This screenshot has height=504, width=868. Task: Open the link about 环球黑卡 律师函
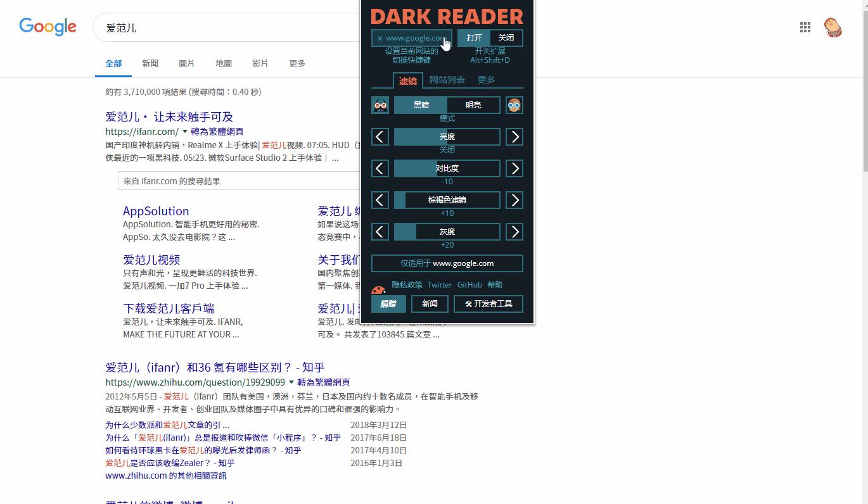(x=203, y=450)
